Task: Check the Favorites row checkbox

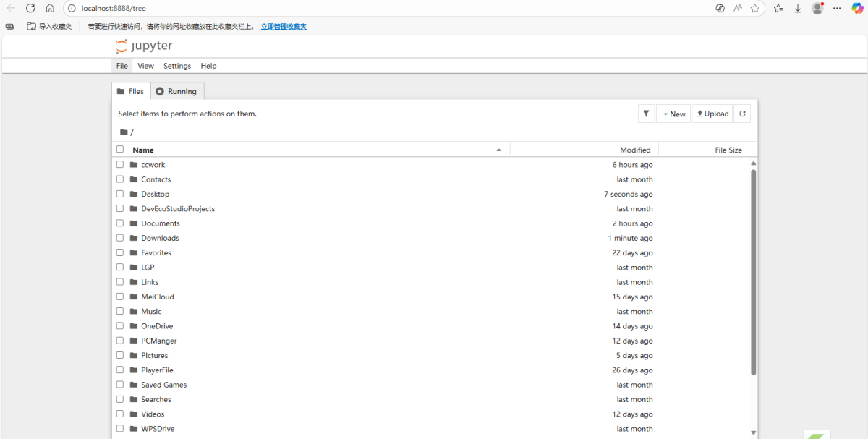Action: [120, 252]
